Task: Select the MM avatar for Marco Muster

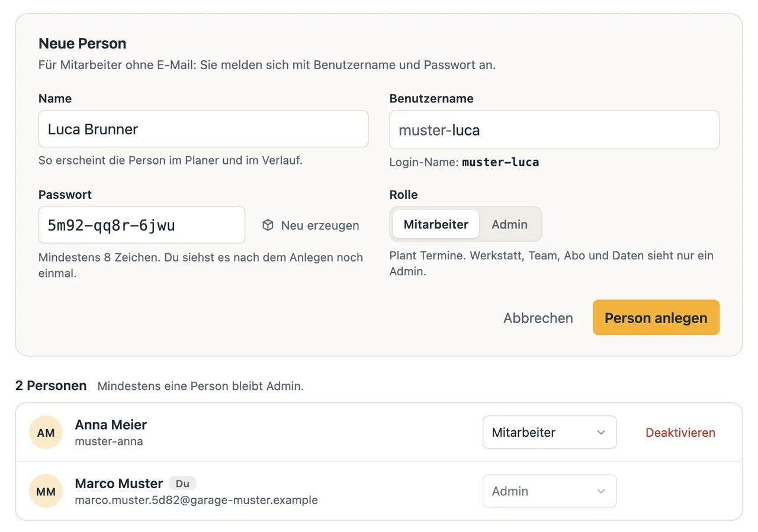Action: [x=46, y=491]
